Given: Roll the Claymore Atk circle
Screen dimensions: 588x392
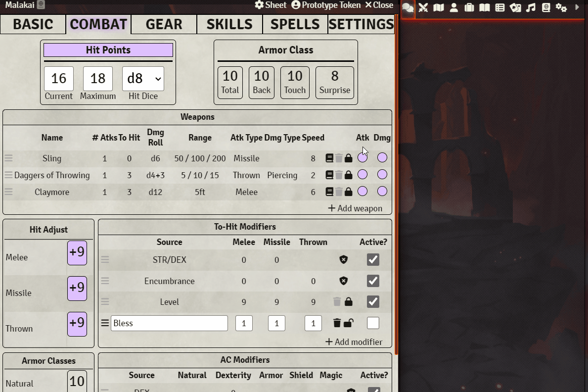Looking at the screenshot, I should pyautogui.click(x=362, y=192).
